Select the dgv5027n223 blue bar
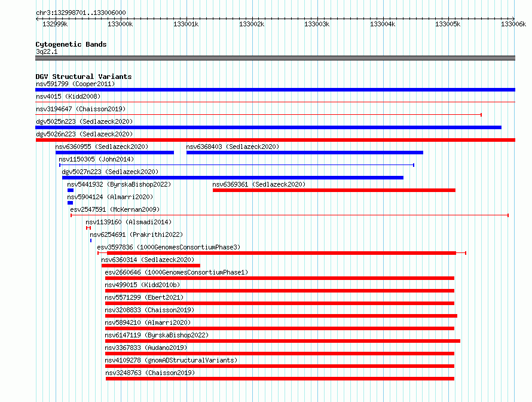The height and width of the screenshot is (402, 532). coord(233,178)
